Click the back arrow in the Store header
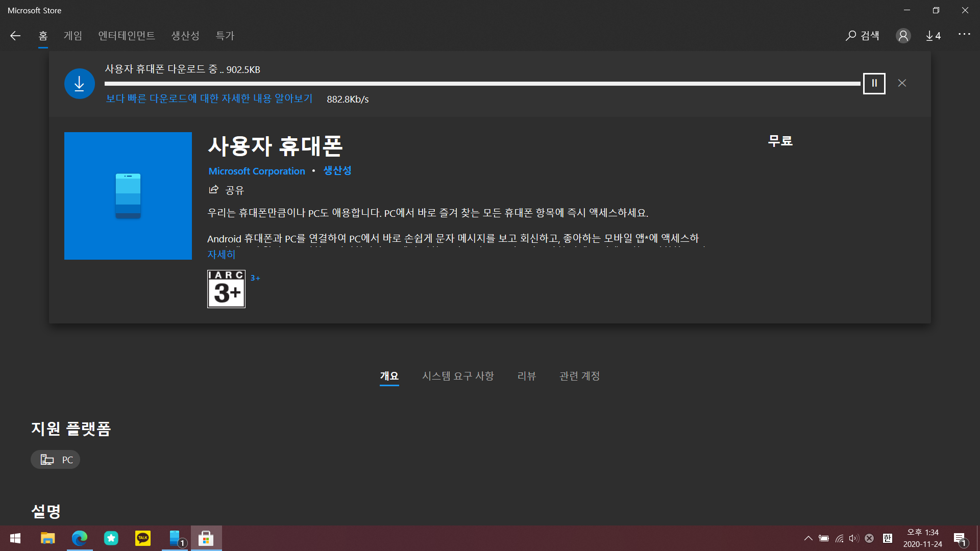Image resolution: width=980 pixels, height=551 pixels. coord(15,36)
